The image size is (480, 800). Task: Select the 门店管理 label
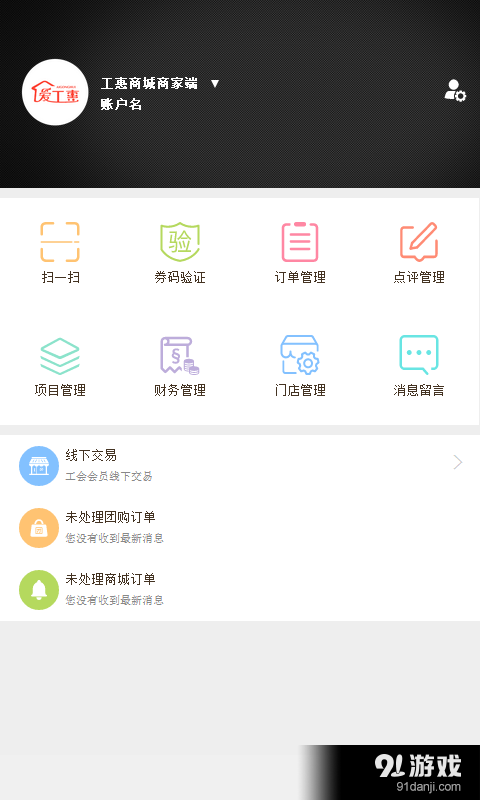pos(300,391)
